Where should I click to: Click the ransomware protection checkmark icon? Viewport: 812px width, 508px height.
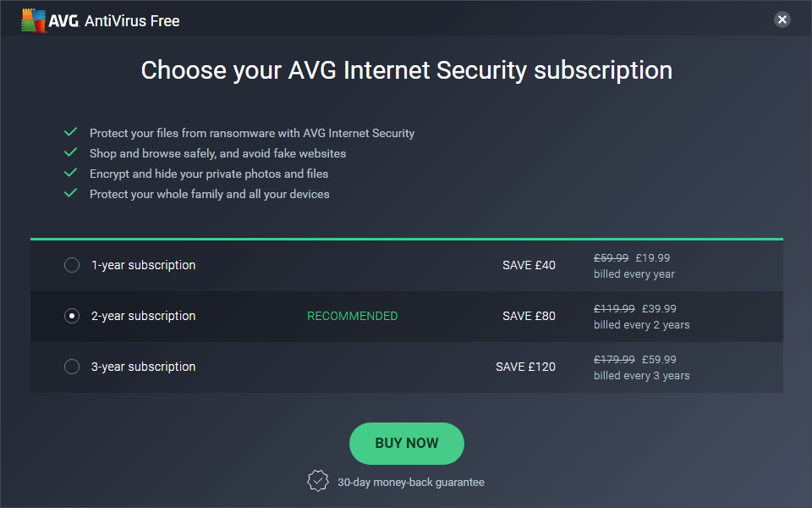[71, 132]
